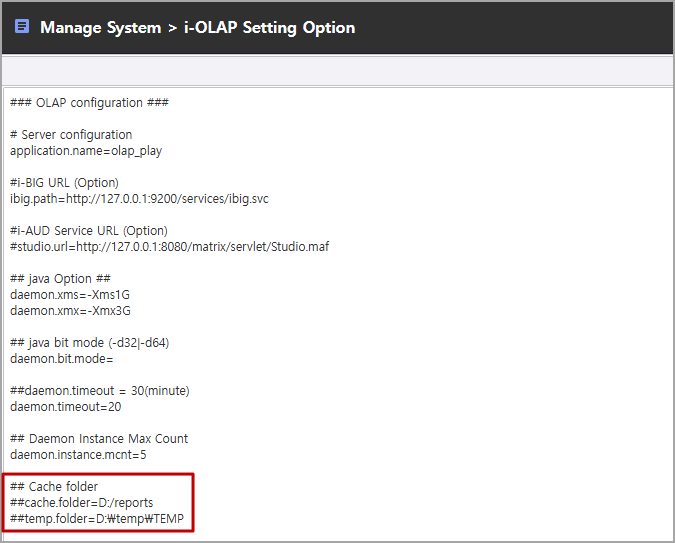The image size is (675, 543).
Task: Click the daemon.xmx=-Xmx3G line
Action: [70, 310]
